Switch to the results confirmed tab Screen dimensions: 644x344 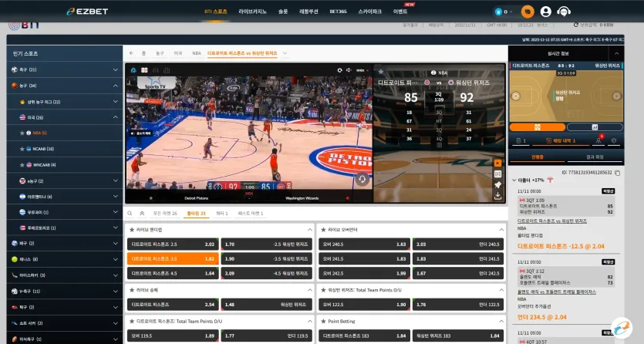pyautogui.click(x=595, y=157)
